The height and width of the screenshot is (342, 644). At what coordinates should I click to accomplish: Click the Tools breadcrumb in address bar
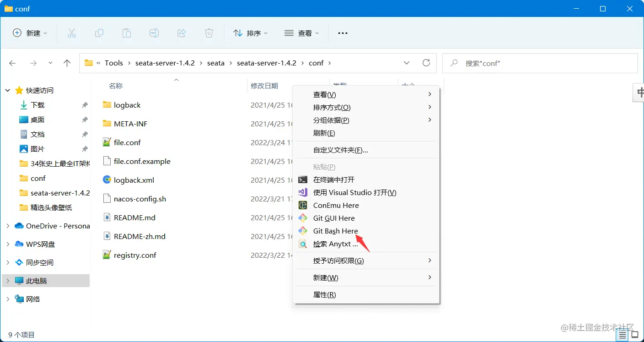(114, 63)
